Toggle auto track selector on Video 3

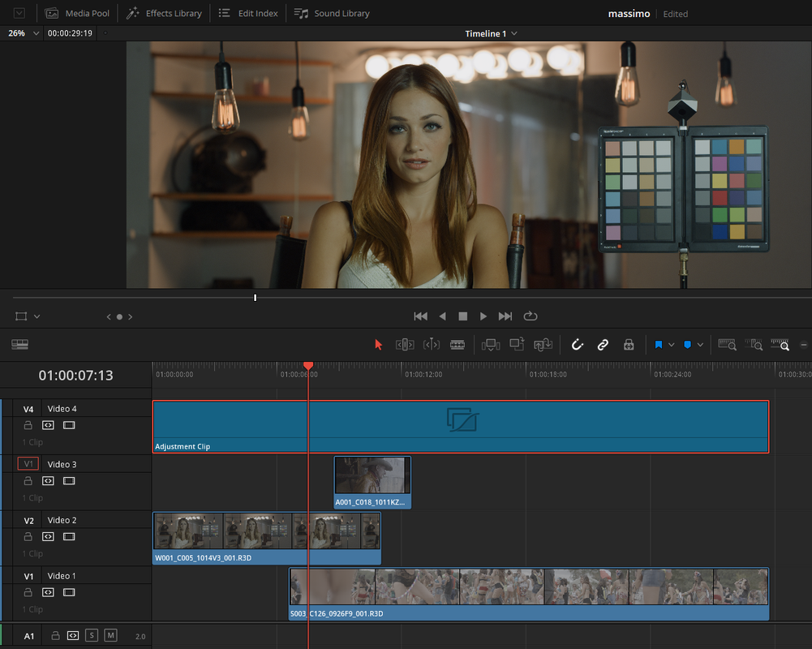coord(48,481)
